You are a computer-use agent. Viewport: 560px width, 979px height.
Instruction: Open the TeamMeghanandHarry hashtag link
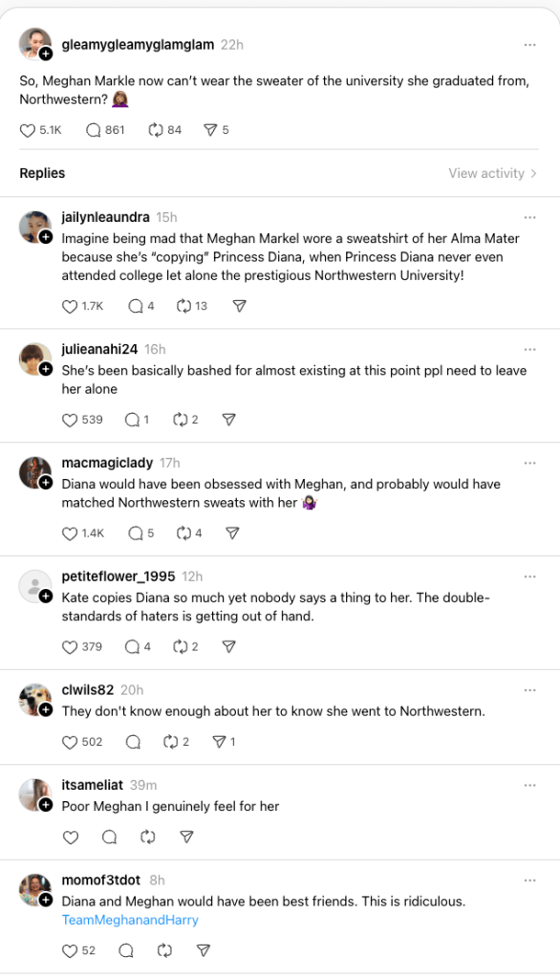(130, 920)
